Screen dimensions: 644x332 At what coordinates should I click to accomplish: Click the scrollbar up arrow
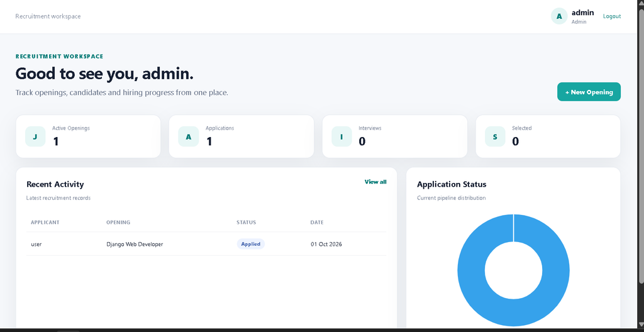pyautogui.click(x=641, y=3)
